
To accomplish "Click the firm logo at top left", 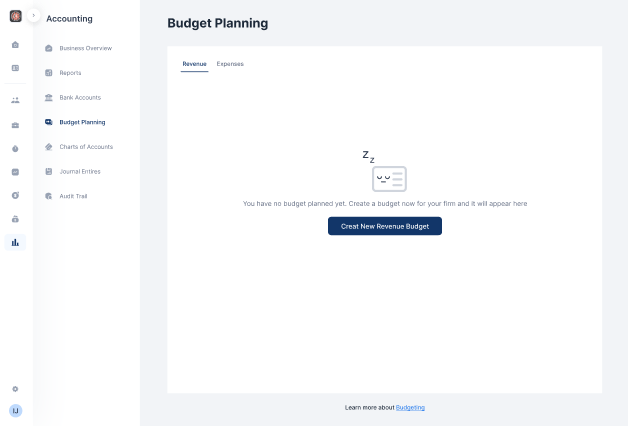I will 15,16.
